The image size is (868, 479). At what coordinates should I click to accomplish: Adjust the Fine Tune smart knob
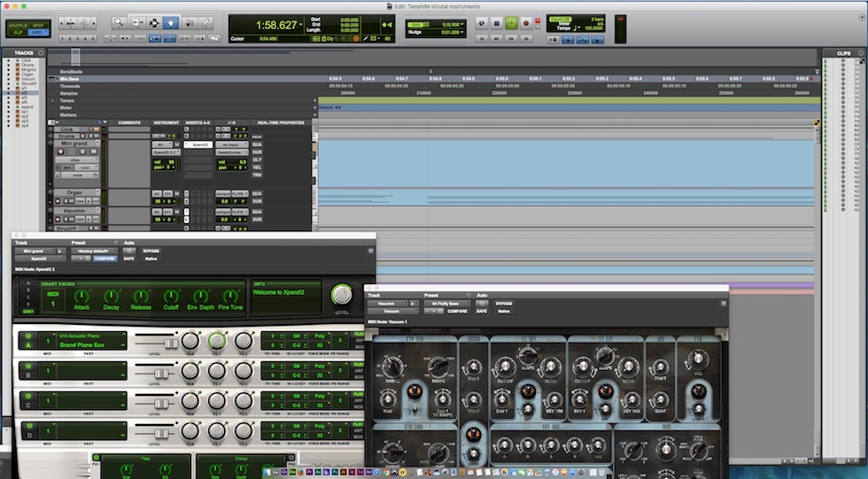coord(230,296)
